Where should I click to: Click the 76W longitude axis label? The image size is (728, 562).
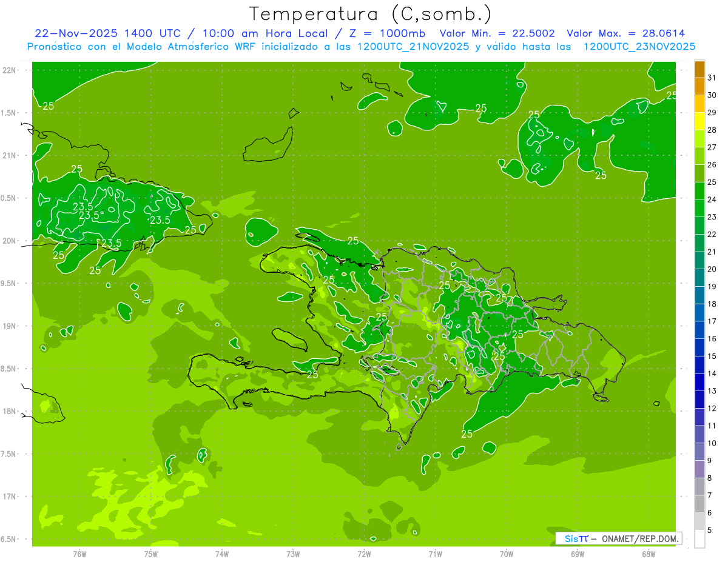click(79, 554)
